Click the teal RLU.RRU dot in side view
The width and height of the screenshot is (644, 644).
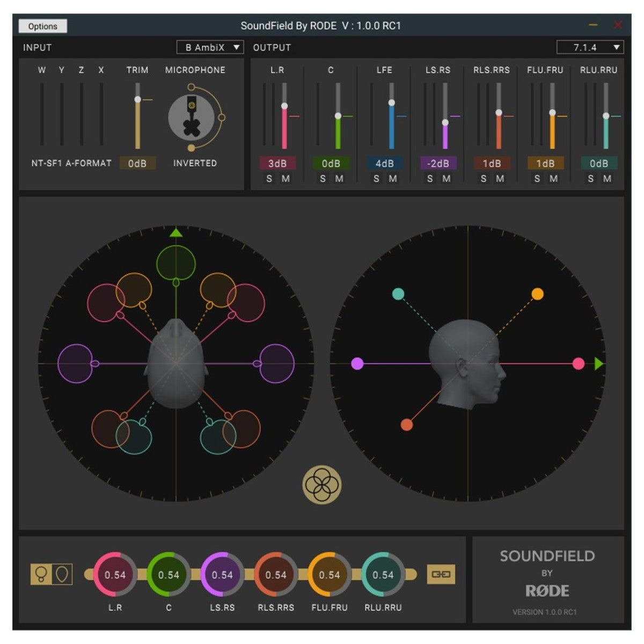click(398, 294)
